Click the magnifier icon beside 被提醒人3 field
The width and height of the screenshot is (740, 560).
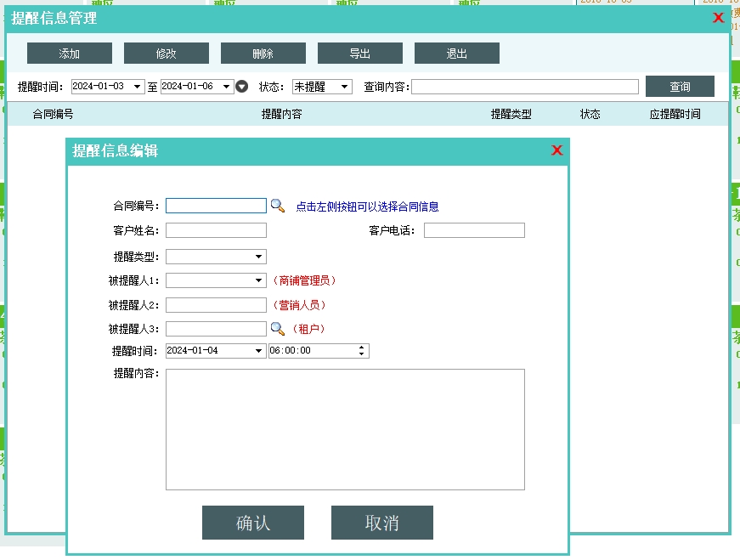click(x=278, y=328)
